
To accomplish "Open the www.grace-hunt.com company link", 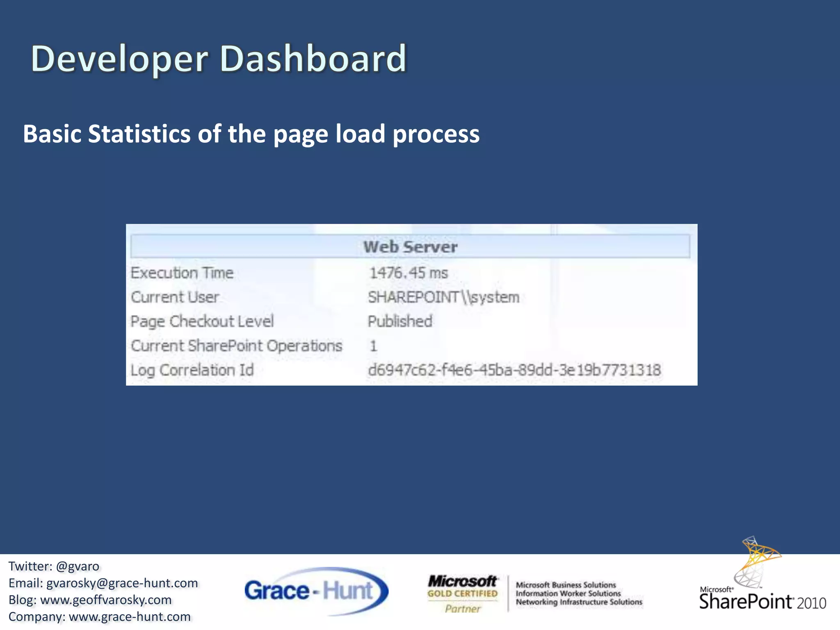I will pos(130,617).
